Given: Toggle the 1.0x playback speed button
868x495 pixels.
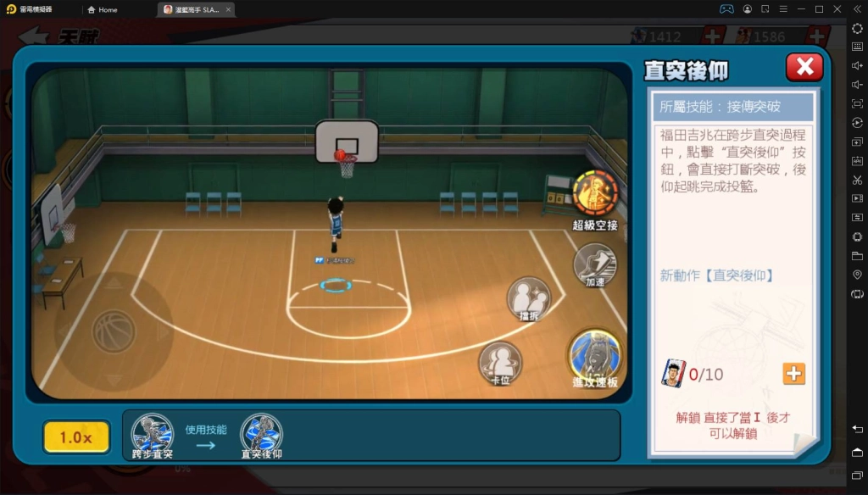Looking at the screenshot, I should coord(76,437).
